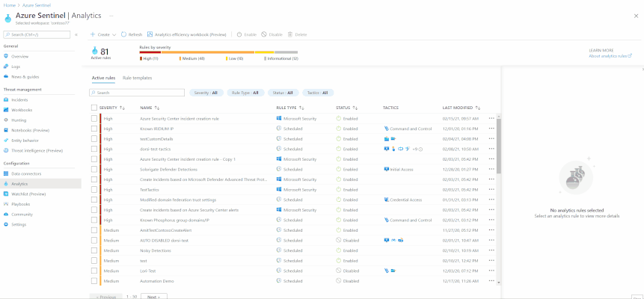
Task: Open Threat intelligence (Preview)
Action: pos(37,151)
